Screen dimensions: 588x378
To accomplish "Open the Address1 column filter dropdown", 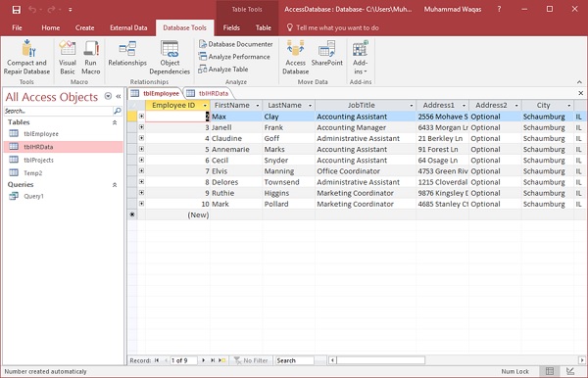I will pyautogui.click(x=464, y=106).
